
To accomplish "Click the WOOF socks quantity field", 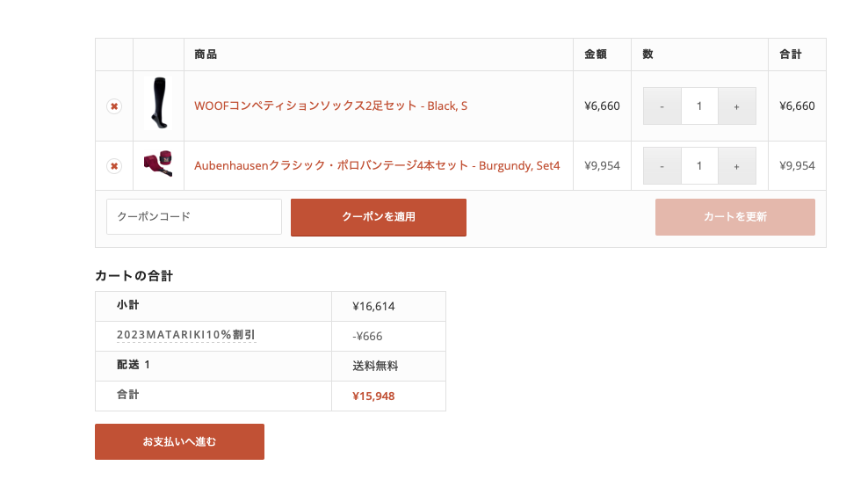I will pyautogui.click(x=699, y=106).
